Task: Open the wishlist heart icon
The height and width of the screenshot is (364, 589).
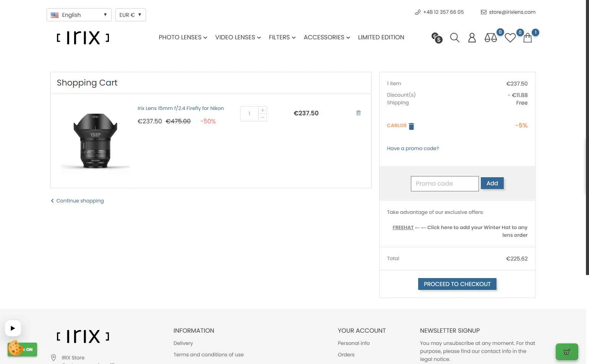Action: 510,38
